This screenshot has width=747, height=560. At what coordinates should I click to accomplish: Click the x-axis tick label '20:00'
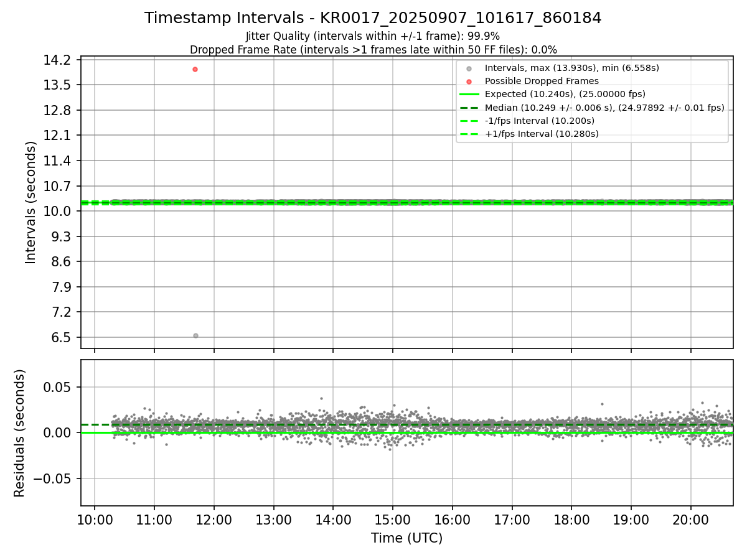click(x=691, y=520)
